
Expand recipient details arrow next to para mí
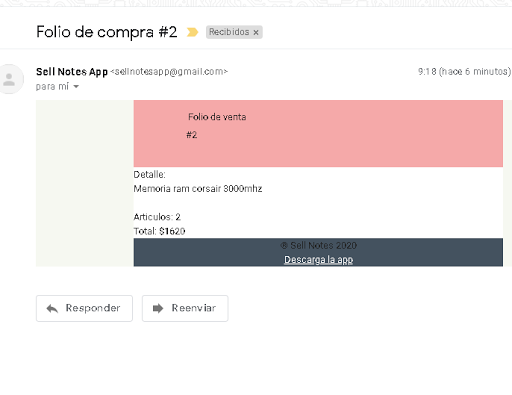tap(76, 87)
